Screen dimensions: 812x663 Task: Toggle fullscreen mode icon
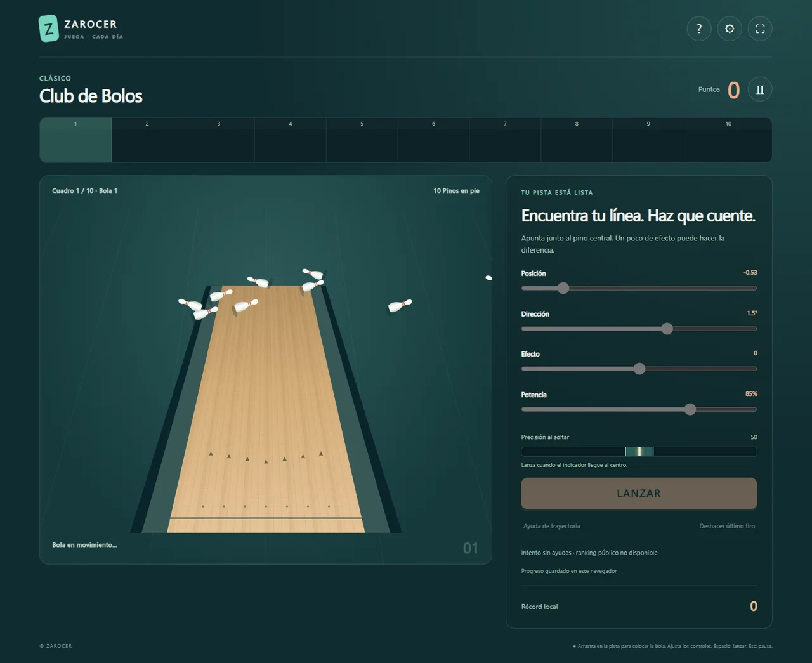click(x=760, y=29)
